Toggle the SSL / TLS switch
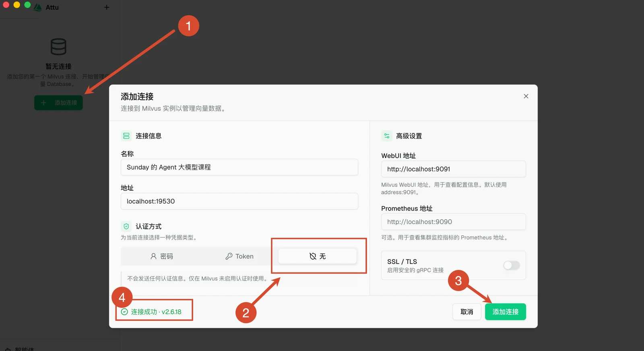This screenshot has height=351, width=644. tap(512, 265)
